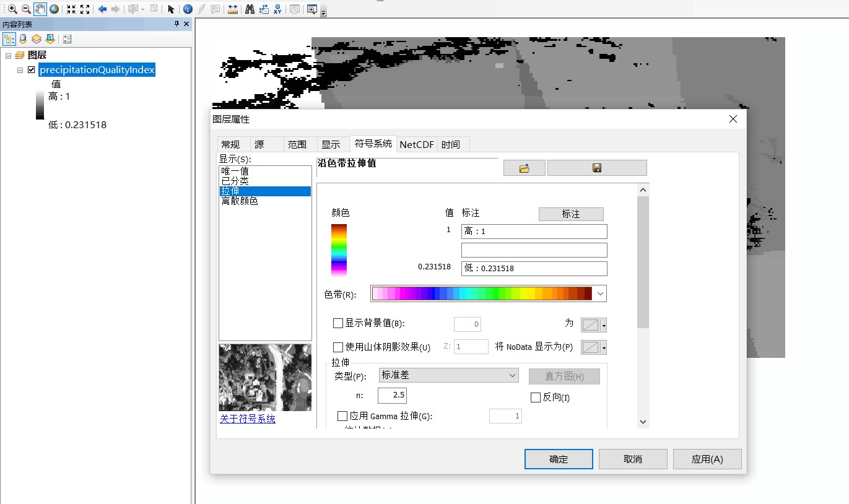Open the Find tool (binoculars icon)

(x=249, y=9)
